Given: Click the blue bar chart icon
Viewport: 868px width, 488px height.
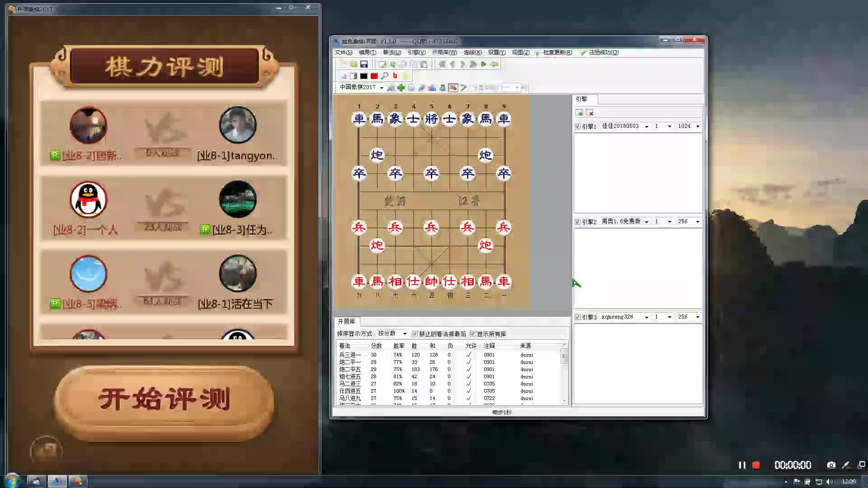Looking at the screenshot, I should click(432, 88).
